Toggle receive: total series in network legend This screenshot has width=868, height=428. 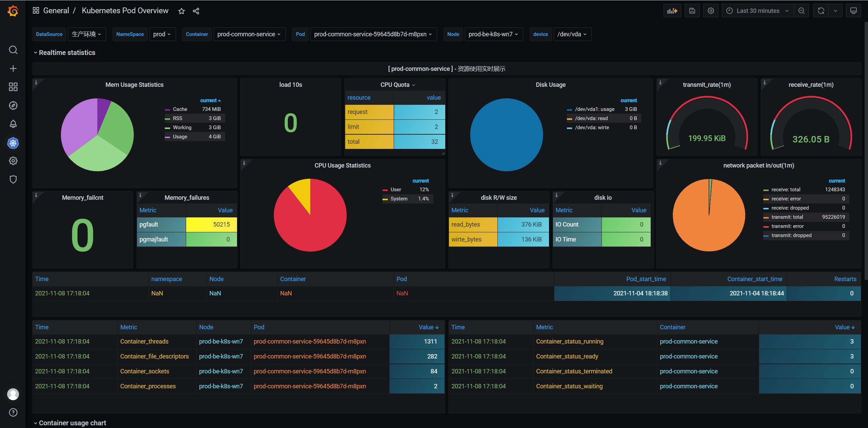(786, 190)
